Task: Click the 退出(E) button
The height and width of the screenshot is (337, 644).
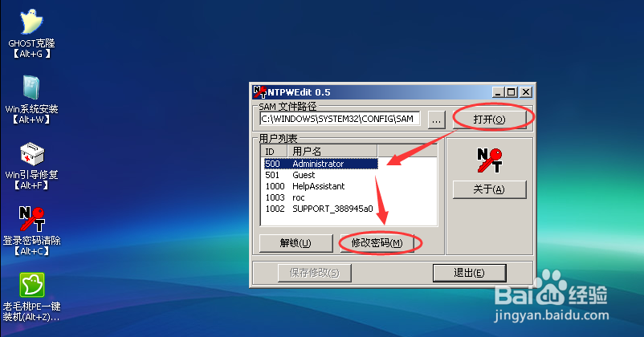Action: [x=470, y=273]
